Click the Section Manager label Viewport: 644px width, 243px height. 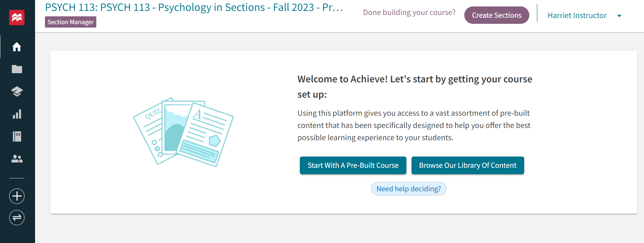pyautogui.click(x=70, y=22)
